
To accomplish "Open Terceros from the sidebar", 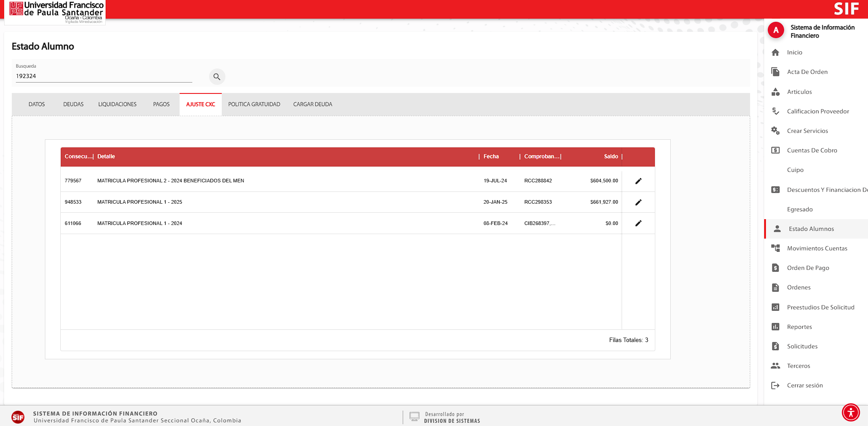I will click(x=798, y=366).
